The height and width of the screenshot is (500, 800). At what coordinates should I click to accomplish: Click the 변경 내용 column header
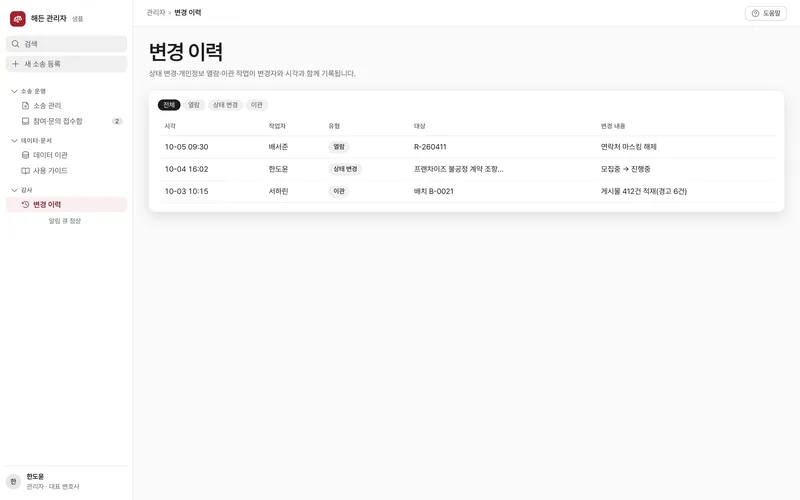coord(613,126)
